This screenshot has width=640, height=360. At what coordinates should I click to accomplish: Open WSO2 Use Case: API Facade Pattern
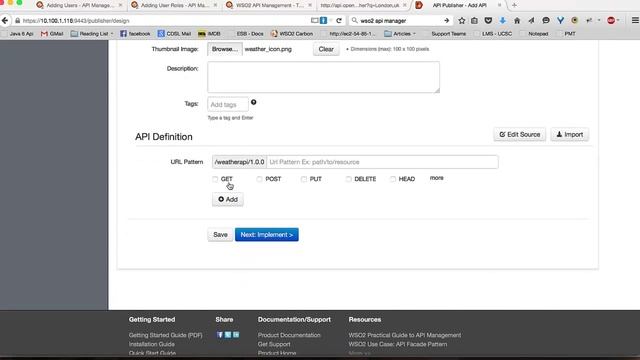point(398,344)
